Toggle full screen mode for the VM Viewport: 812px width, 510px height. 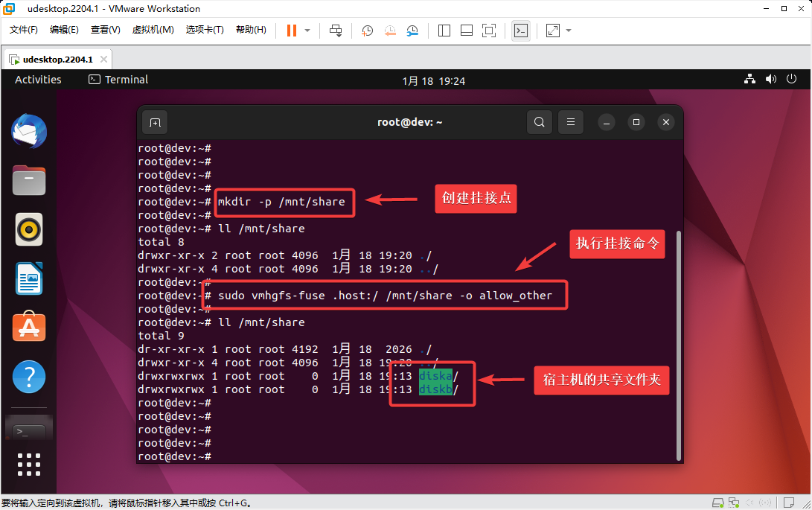coord(489,31)
